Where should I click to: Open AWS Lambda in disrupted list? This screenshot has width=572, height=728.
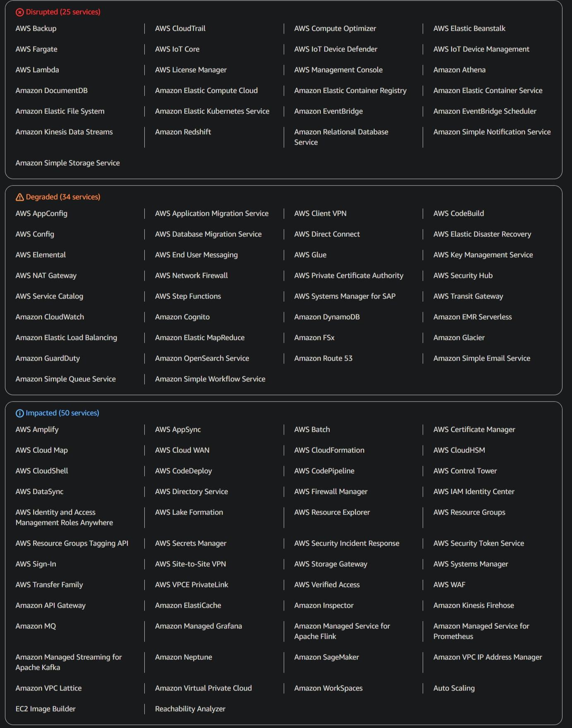point(37,70)
